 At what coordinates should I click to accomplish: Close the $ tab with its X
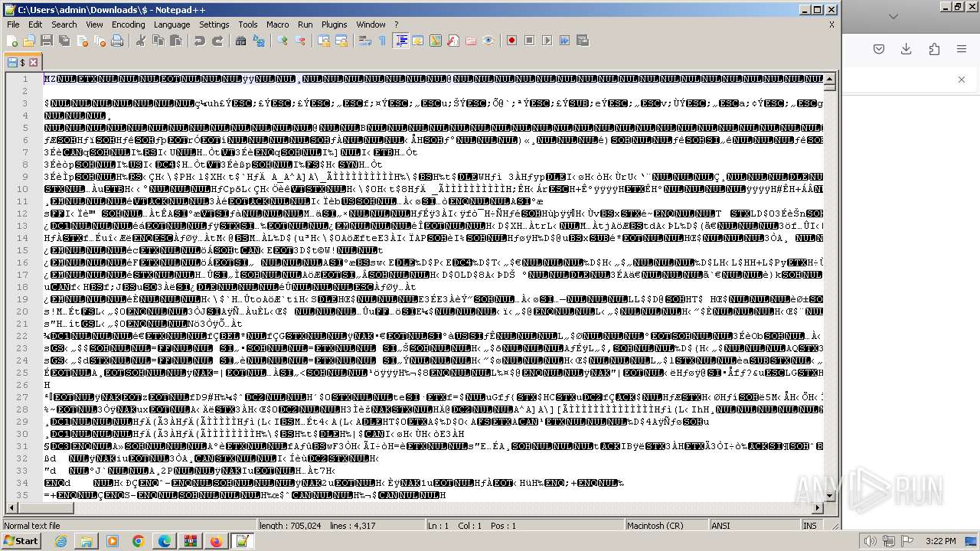pyautogui.click(x=34, y=62)
